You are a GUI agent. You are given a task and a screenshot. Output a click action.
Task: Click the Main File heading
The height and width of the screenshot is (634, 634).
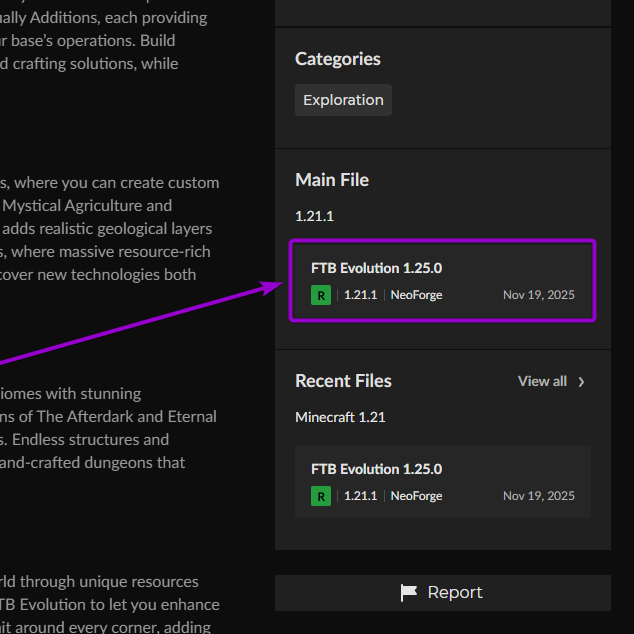point(332,180)
